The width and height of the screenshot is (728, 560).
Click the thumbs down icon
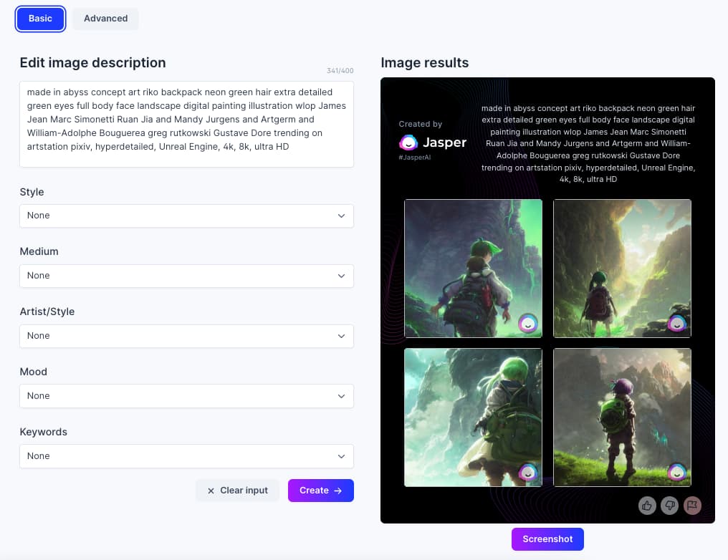(x=669, y=506)
